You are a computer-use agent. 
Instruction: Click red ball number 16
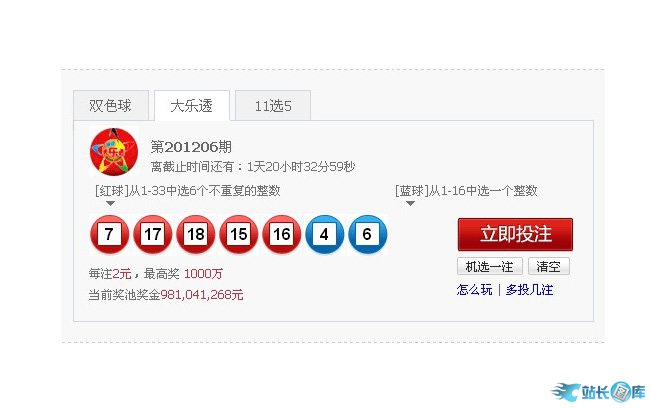pyautogui.click(x=282, y=234)
